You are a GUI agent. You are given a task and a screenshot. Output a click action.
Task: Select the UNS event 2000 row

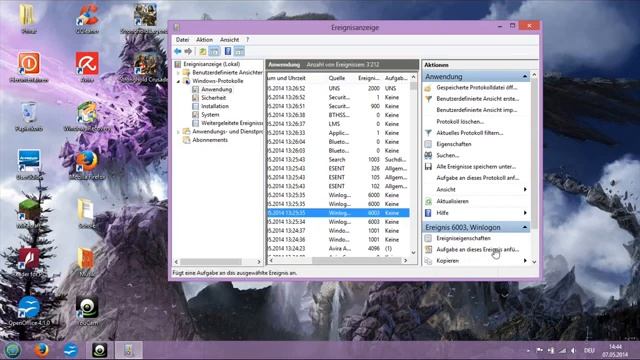tap(338, 89)
